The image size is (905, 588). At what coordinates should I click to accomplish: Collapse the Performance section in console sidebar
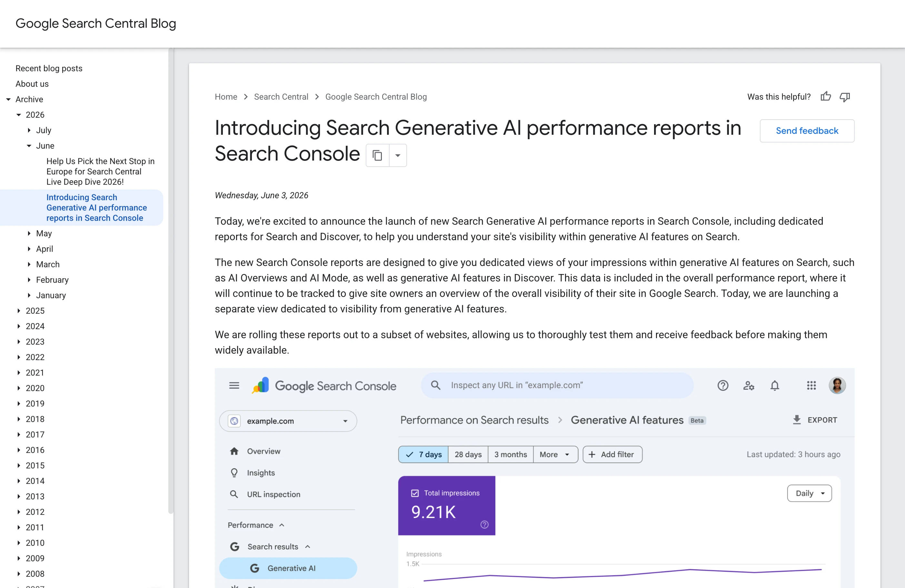282,525
